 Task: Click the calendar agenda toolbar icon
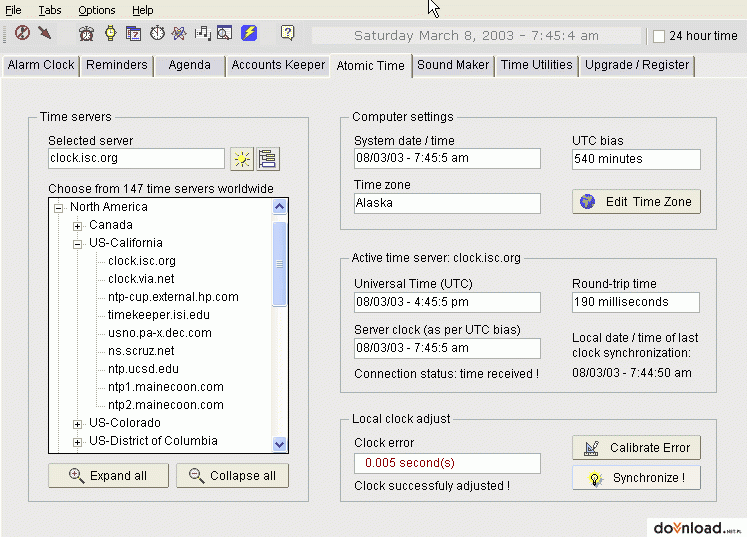[133, 33]
